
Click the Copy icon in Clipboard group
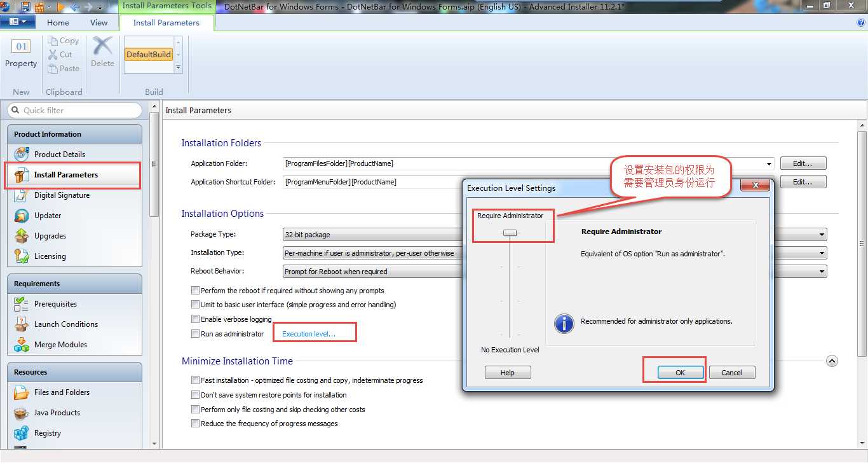click(x=53, y=41)
